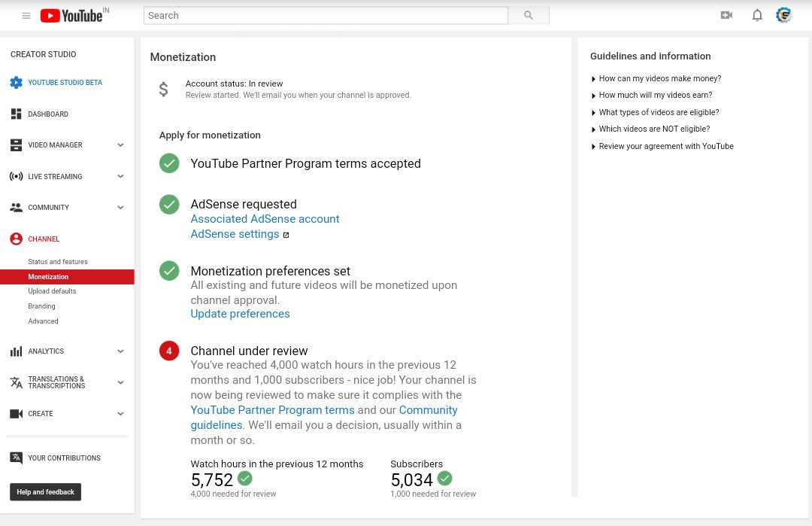Click the Dashboard icon

16,114
